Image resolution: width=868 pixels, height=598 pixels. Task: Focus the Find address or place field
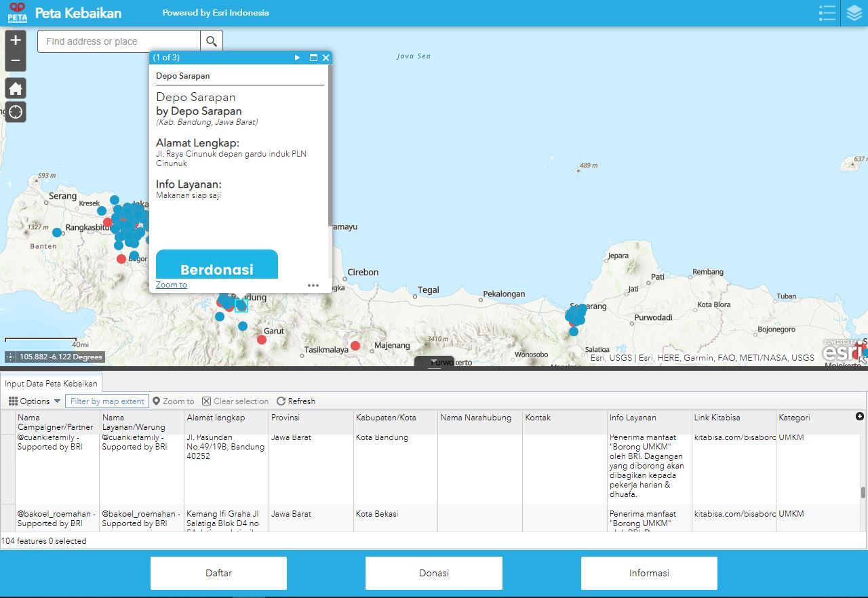point(119,41)
